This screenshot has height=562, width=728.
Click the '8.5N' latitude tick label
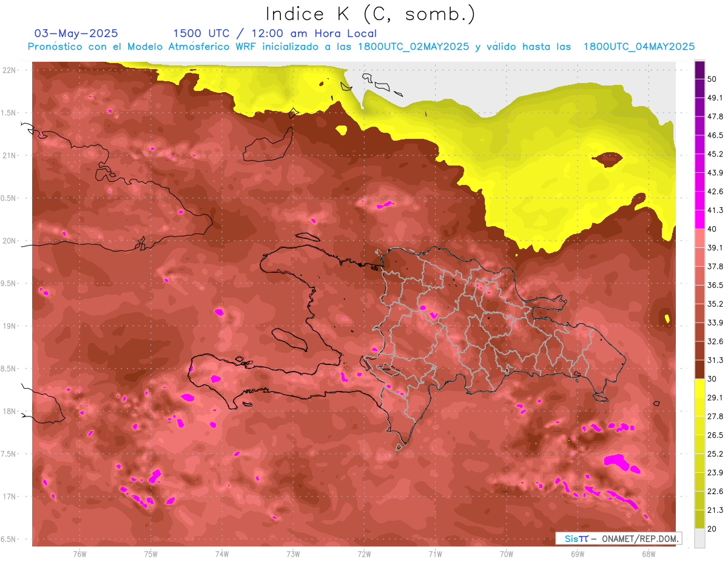coord(9,369)
